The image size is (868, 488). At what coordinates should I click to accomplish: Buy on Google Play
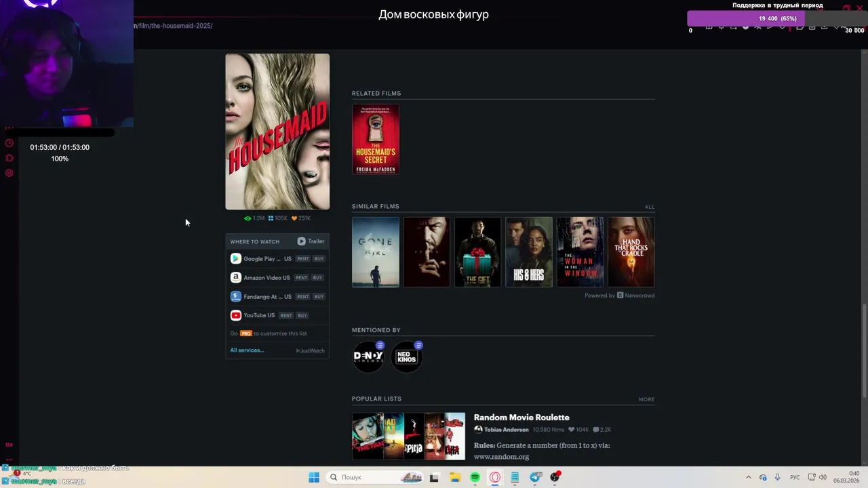319,259
